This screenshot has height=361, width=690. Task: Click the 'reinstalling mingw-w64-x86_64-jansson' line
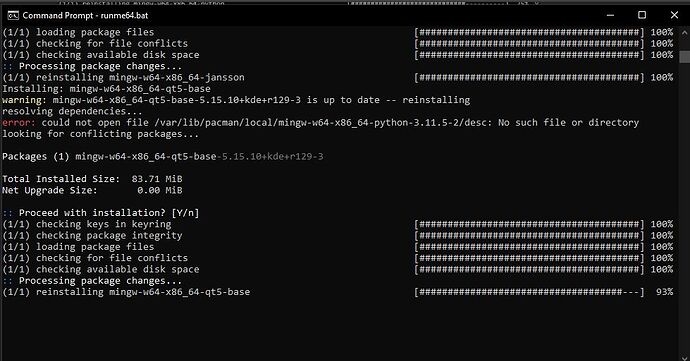123,77
